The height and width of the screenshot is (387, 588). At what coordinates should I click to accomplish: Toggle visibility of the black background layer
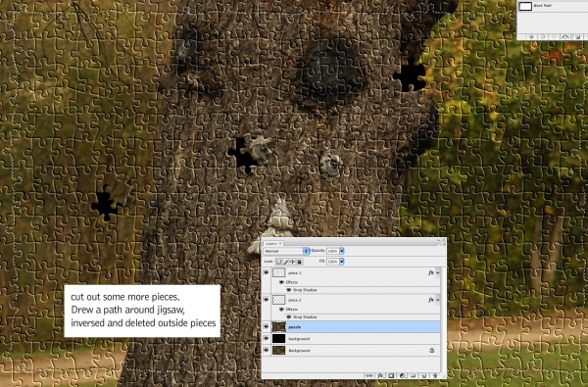tap(267, 338)
